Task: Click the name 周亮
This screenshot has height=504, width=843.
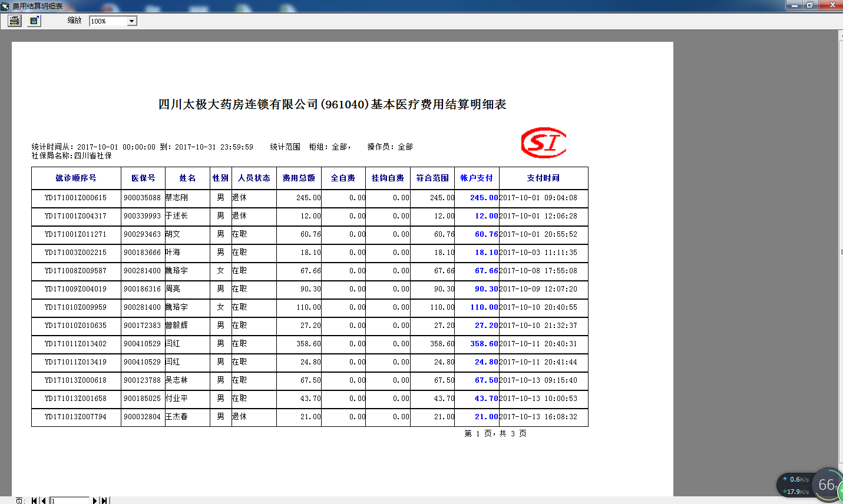Action: (173, 289)
